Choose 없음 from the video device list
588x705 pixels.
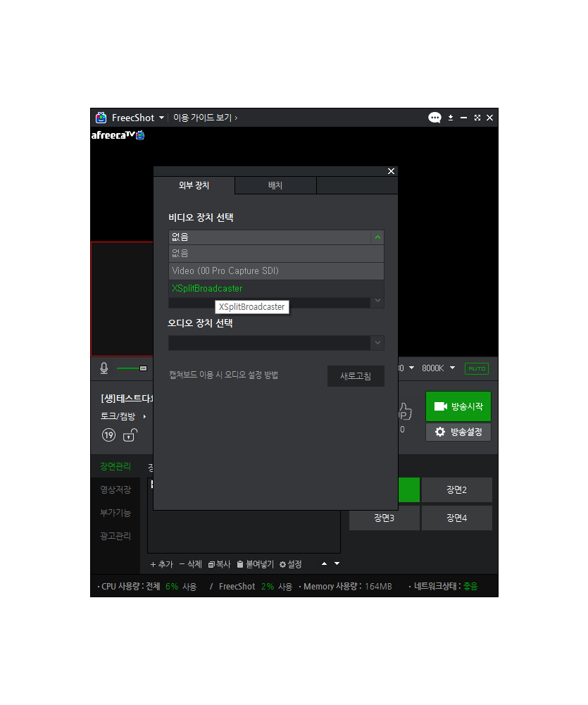pos(276,253)
